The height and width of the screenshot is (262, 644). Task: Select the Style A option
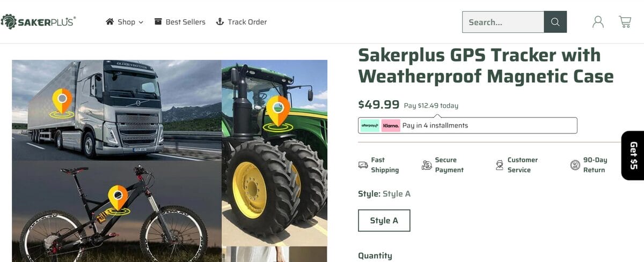(384, 221)
